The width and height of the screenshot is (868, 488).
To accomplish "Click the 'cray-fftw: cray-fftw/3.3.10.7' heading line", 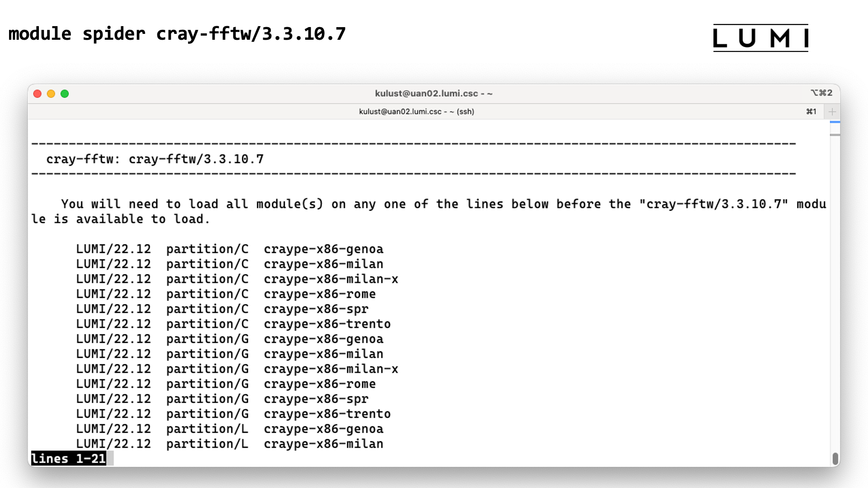I will tap(155, 159).
